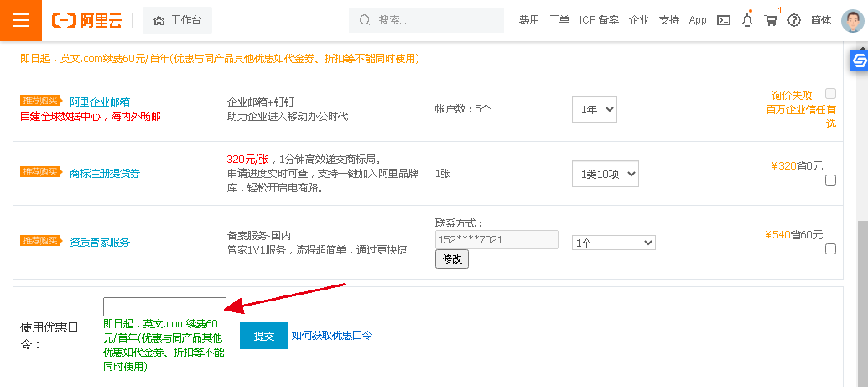Open the 资质管家服务 link
The image size is (868, 387).
coord(100,242)
